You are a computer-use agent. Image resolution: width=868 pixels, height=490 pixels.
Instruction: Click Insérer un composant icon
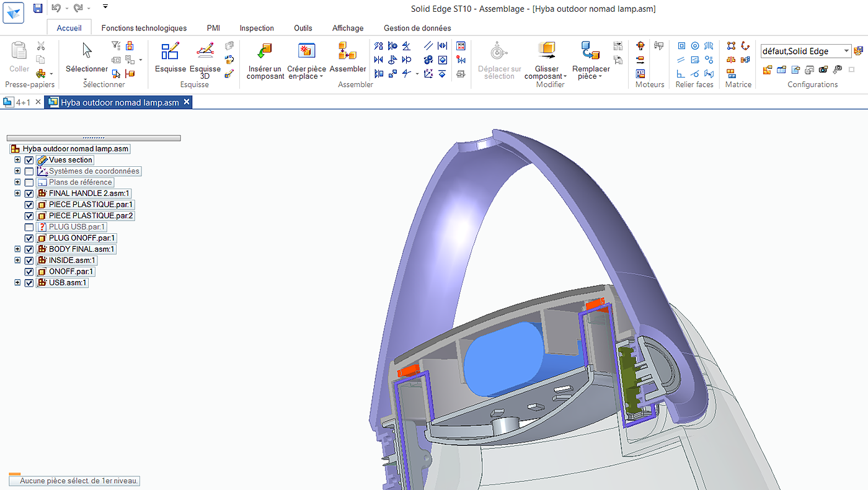[x=265, y=52]
